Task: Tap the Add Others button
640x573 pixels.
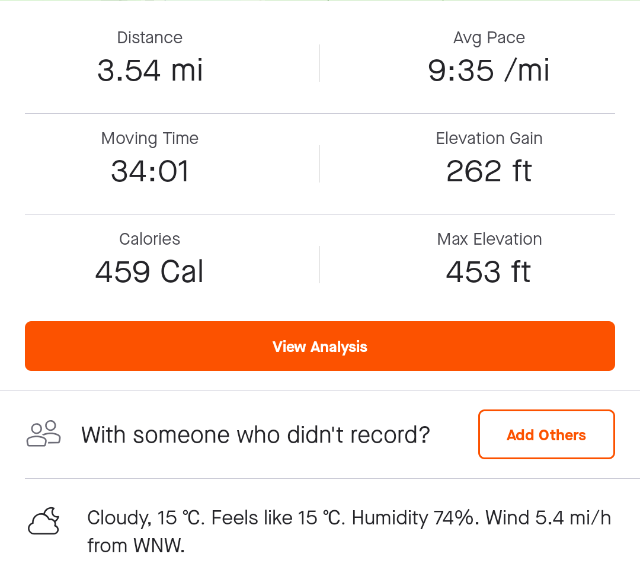Action: point(546,435)
